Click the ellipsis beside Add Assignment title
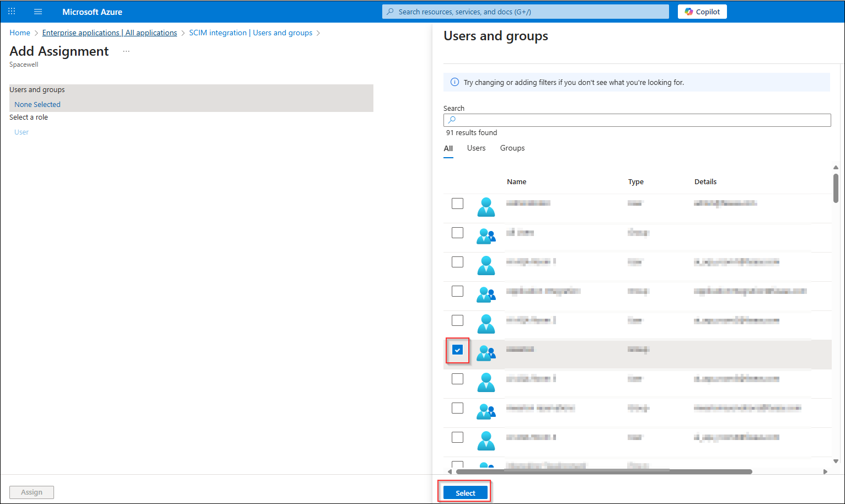This screenshot has width=845, height=504. click(126, 51)
